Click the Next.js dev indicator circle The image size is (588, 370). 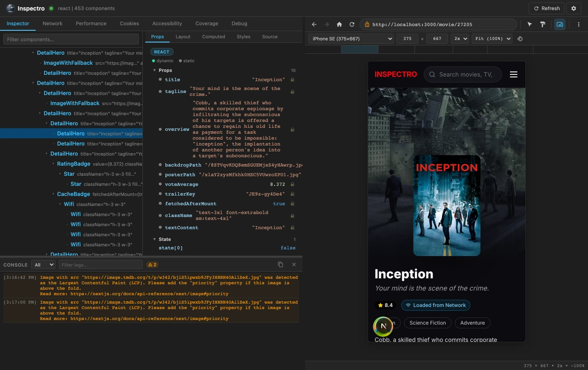pyautogui.click(x=383, y=326)
